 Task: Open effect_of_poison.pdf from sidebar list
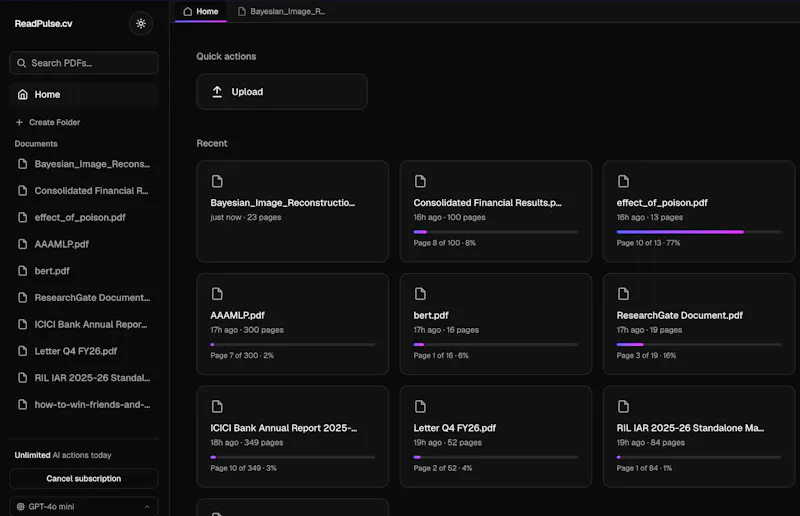pos(84,217)
